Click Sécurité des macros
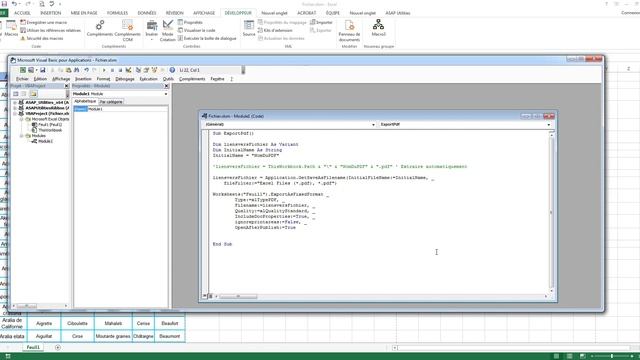 point(42,38)
